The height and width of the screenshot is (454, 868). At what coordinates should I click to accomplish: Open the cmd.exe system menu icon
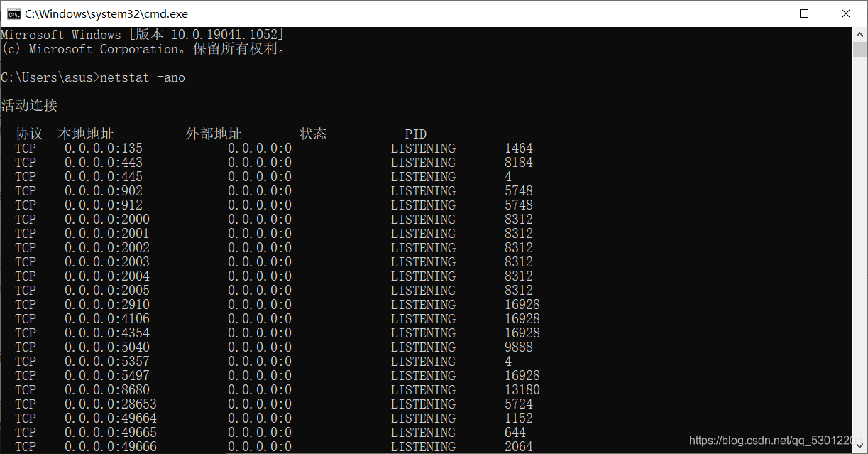coord(13,13)
